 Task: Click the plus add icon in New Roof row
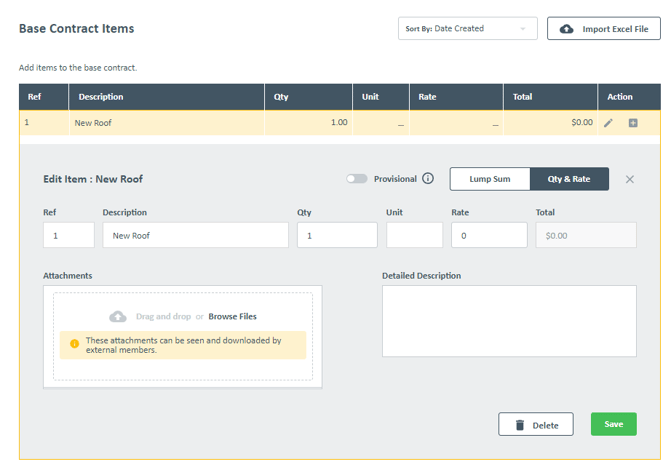point(633,123)
